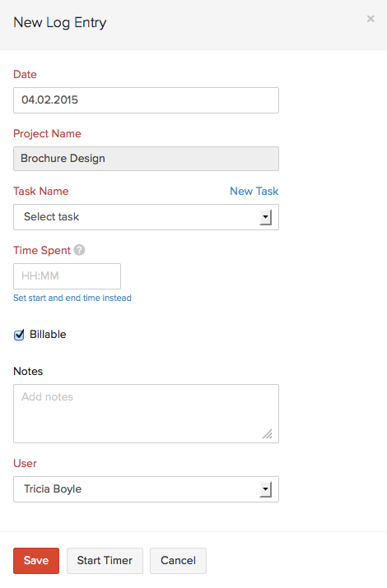387x588 pixels.
Task: Open the Select task dropdown
Action: pos(146,217)
